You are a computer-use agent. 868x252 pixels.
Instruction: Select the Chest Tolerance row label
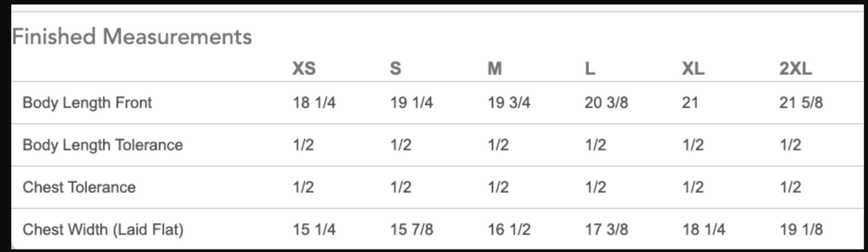point(79,187)
